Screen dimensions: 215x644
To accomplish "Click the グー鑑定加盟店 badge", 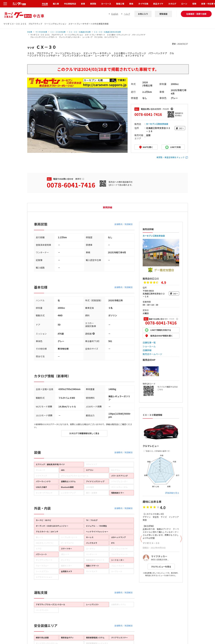I will click(x=161, y=270).
